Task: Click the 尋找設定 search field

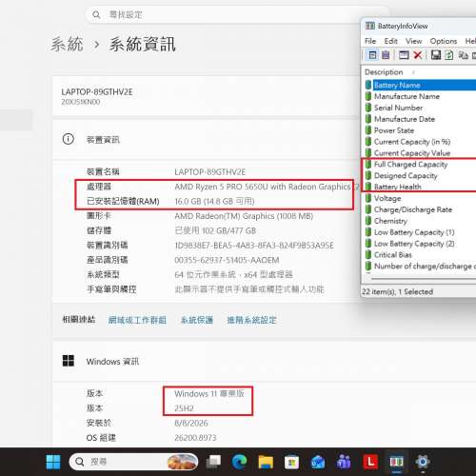Action: tap(238, 14)
